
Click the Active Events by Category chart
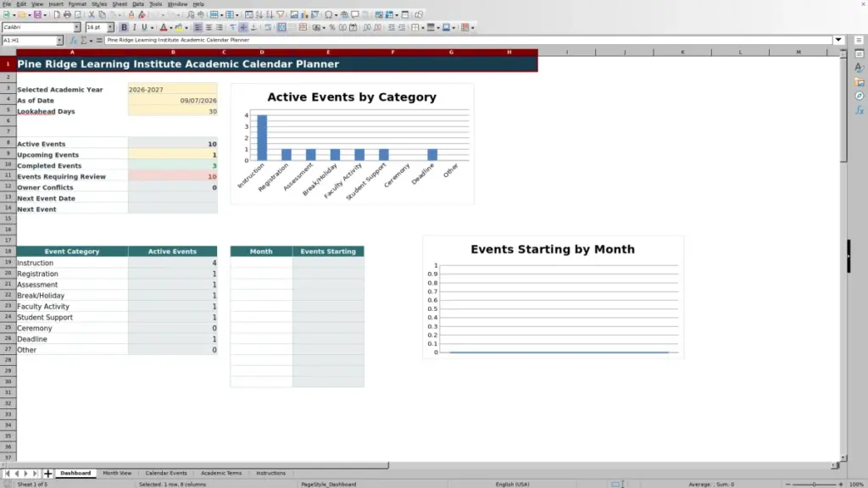click(352, 144)
